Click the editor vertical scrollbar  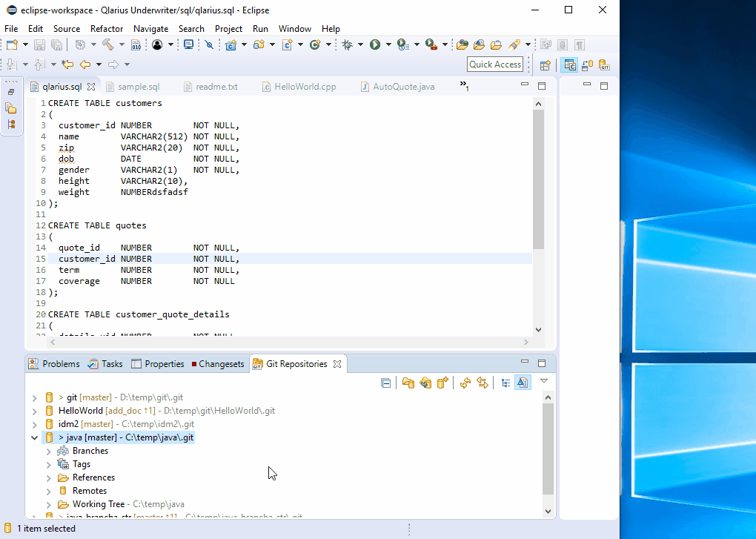tap(538, 179)
